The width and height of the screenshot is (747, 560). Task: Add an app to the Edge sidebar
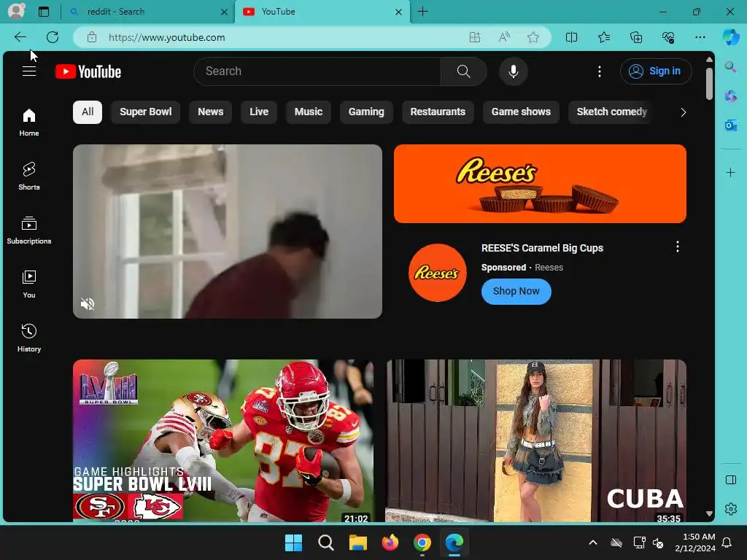[x=730, y=172]
